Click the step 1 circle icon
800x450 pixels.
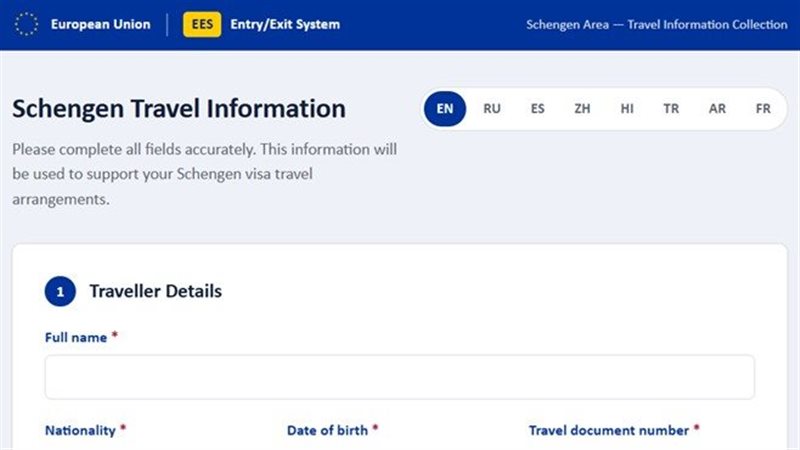(x=60, y=291)
